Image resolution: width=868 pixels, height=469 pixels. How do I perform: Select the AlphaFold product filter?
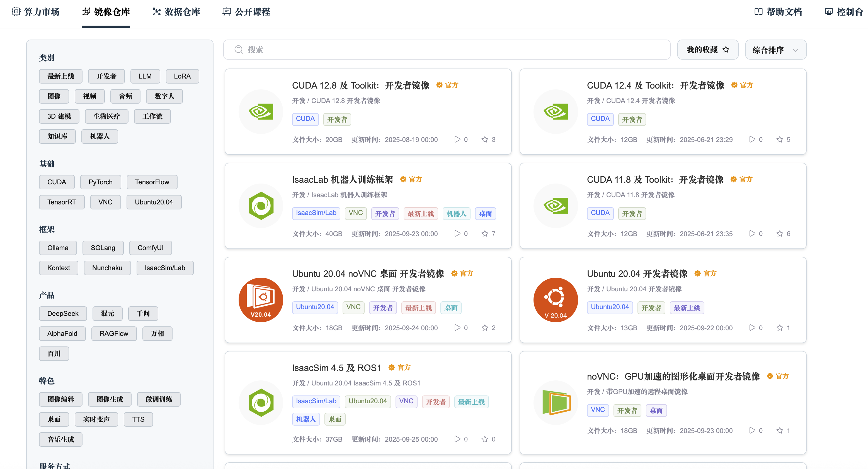62,334
